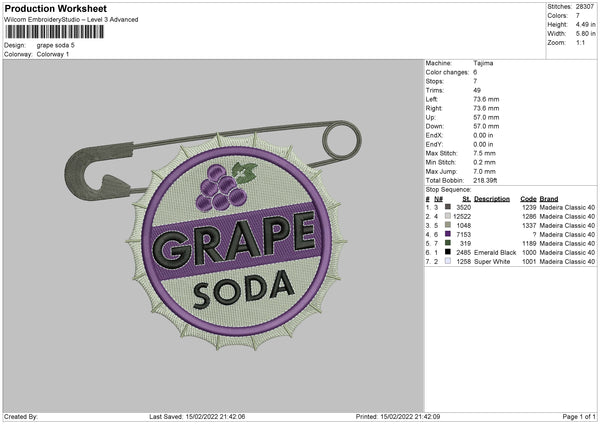600x424 pixels.
Task: Click the Max Stitch value 7.5 mm
Action: point(484,153)
